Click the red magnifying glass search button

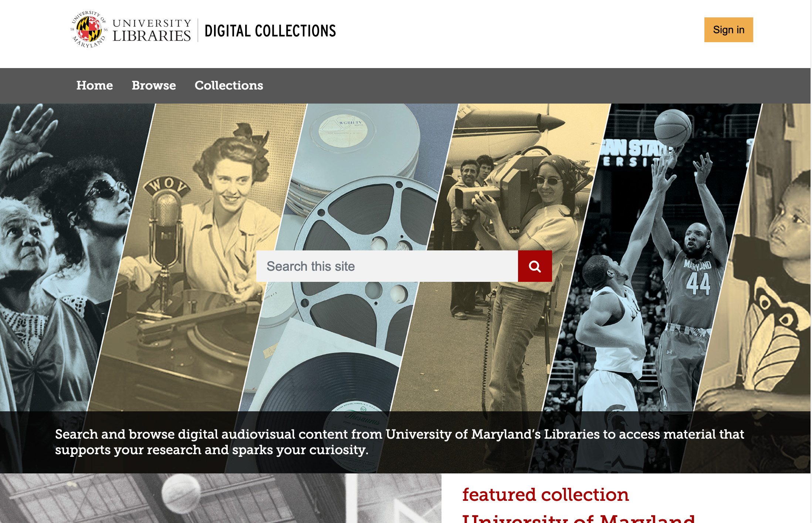pyautogui.click(x=535, y=266)
